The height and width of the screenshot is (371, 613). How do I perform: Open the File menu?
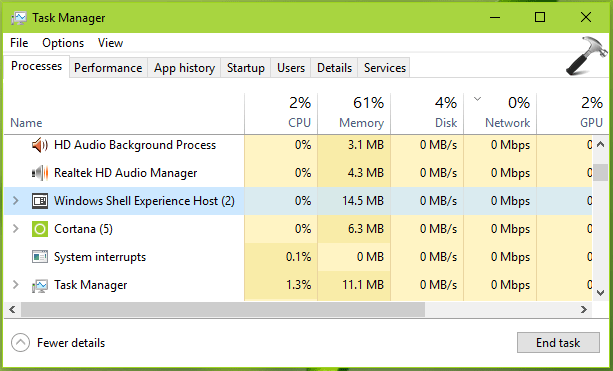[x=19, y=43]
